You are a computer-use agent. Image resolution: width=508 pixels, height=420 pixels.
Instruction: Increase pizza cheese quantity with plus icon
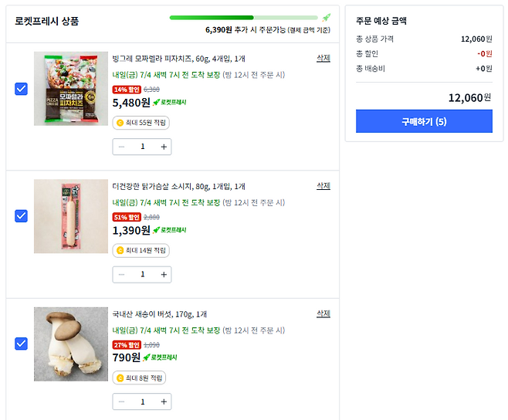pyautogui.click(x=164, y=147)
